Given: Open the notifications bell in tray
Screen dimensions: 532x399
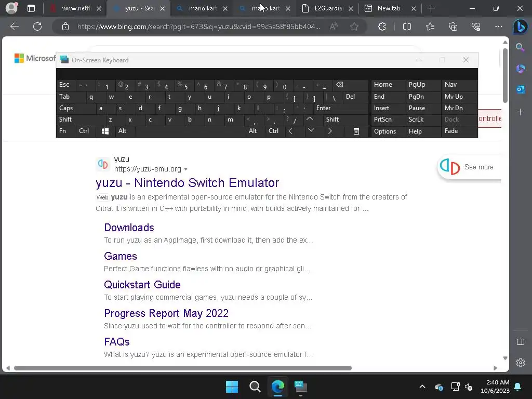Looking at the screenshot, I should point(518,387).
